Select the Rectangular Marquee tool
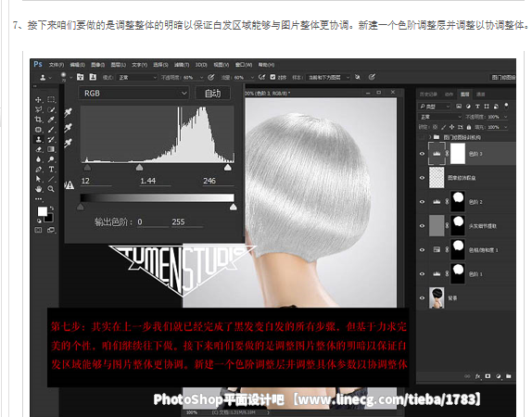This screenshot has height=417, width=532. pyautogui.click(x=51, y=99)
